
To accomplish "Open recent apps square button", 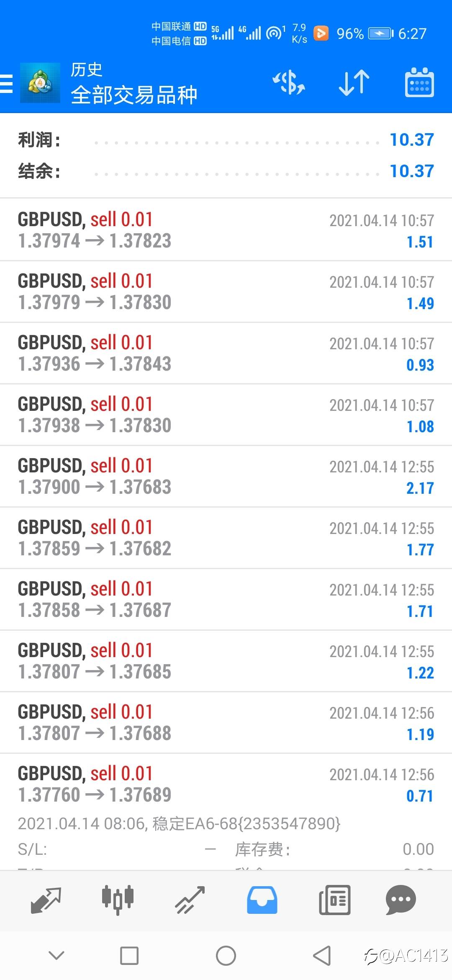I will pyautogui.click(x=129, y=956).
